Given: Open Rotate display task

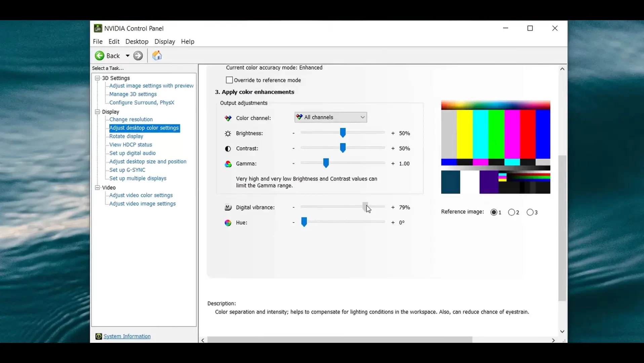Looking at the screenshot, I should coord(126,136).
